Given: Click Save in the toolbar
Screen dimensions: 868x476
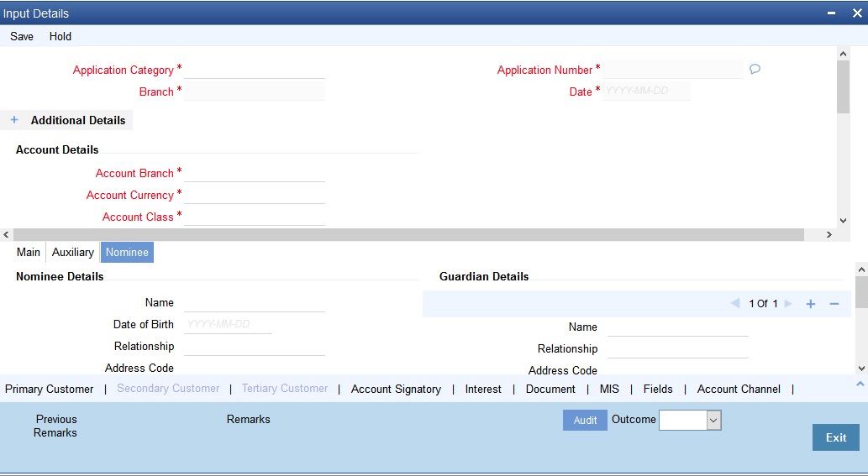Looking at the screenshot, I should point(22,36).
